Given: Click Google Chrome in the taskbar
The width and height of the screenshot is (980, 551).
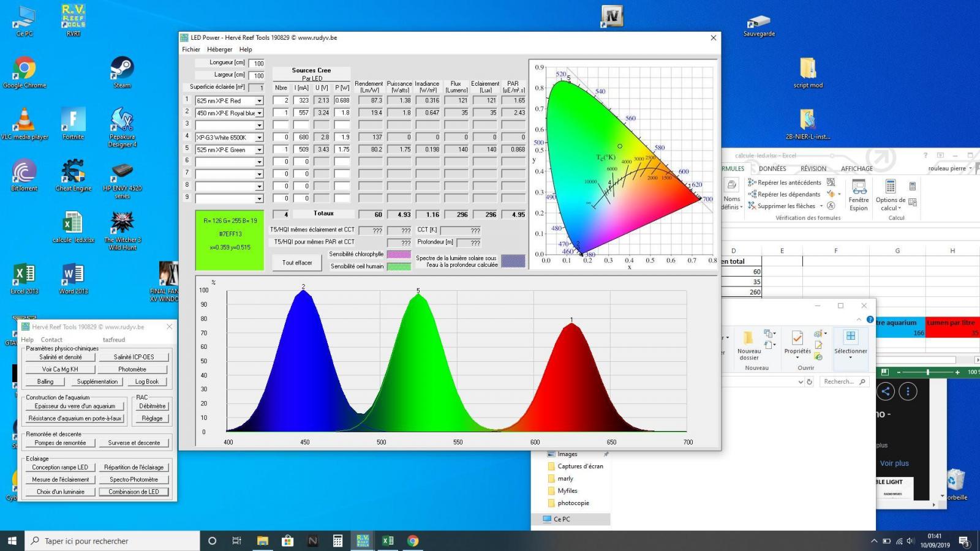Looking at the screenshot, I should [x=413, y=541].
